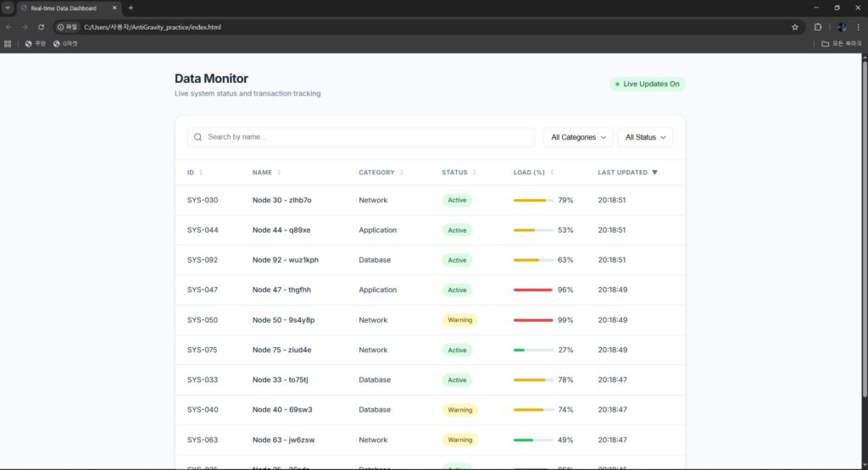Toggle the Live Updates On indicator
Viewport: 868px width, 470px height.
click(648, 84)
